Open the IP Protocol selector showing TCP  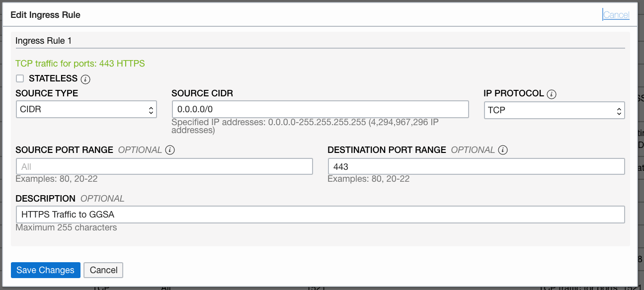click(x=555, y=110)
